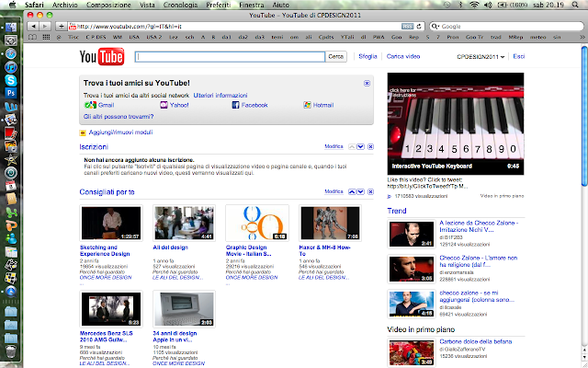This screenshot has width=588, height=368.
Task: Open the Finestra menu
Action: 251,5
